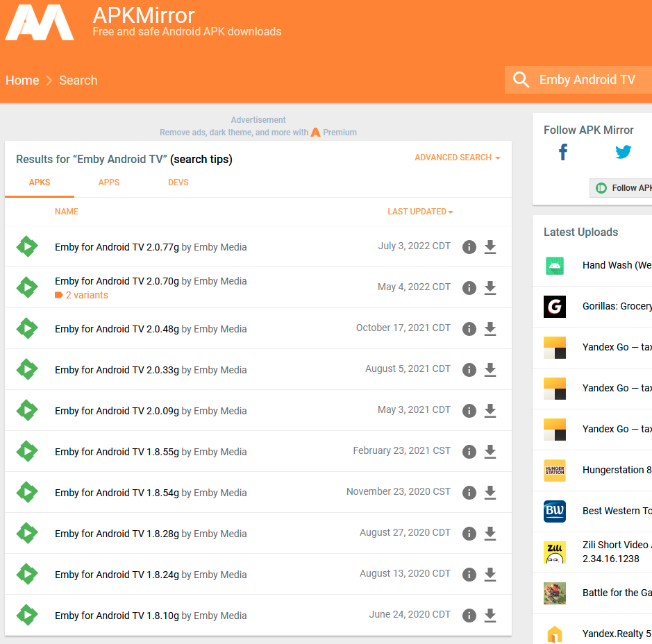Click the Battle for the Galaxy icon
Viewport: 652px width, 644px height.
point(555,593)
